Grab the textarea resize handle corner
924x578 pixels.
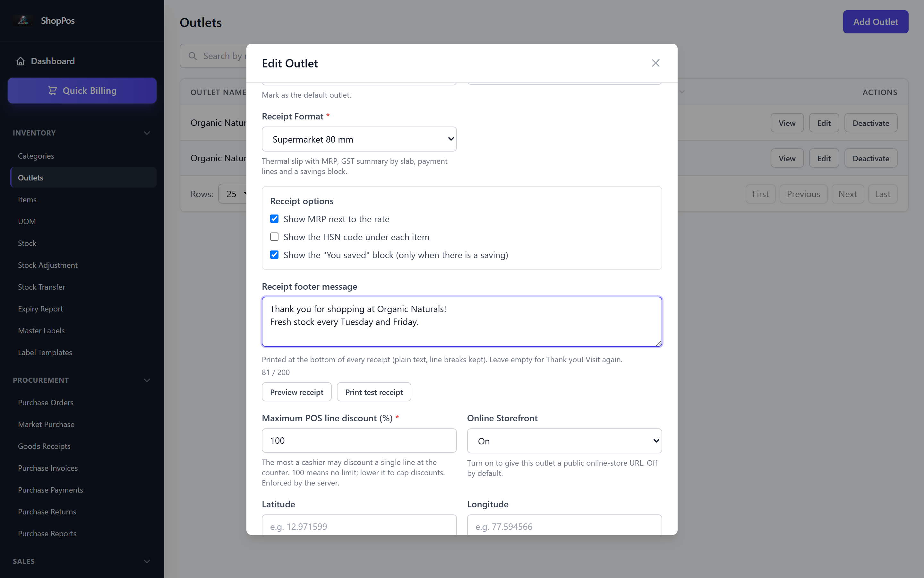pos(658,343)
